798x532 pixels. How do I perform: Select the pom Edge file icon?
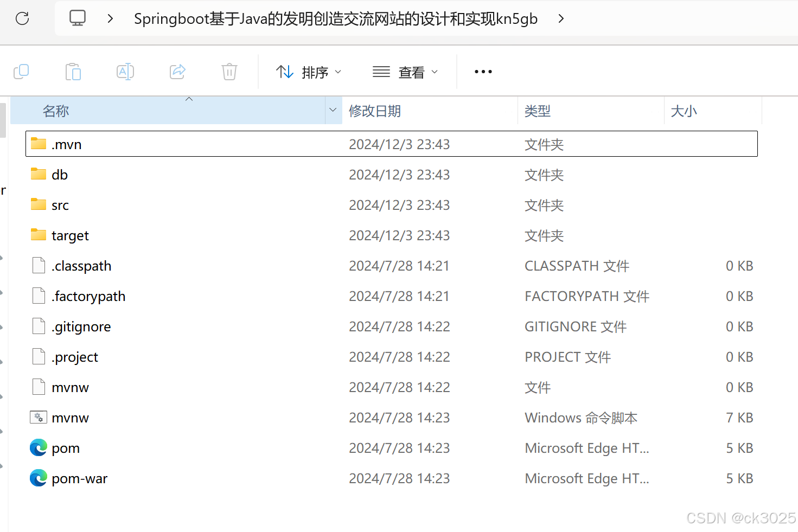[x=39, y=447]
